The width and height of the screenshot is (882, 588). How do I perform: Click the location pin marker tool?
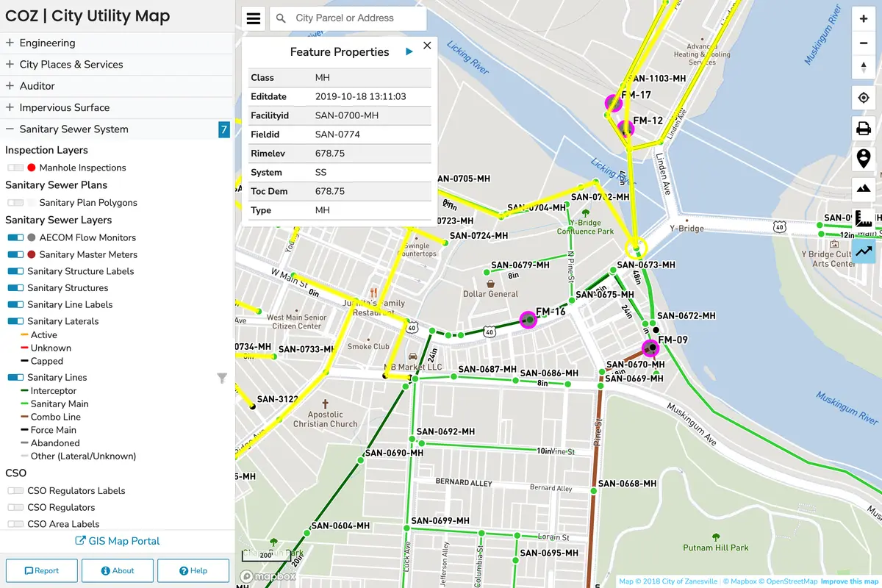864,158
